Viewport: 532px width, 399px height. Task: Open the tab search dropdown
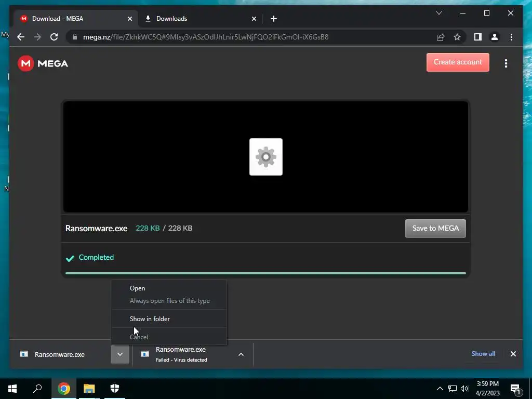pos(438,13)
